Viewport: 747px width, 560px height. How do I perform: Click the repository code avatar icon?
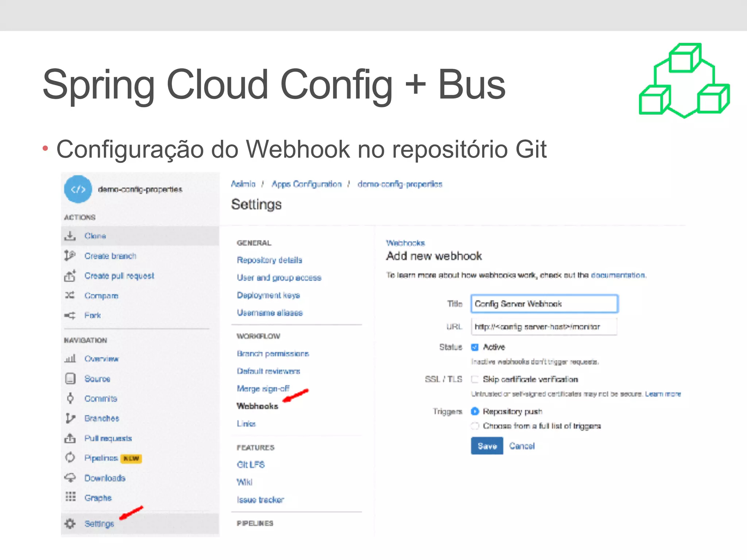pyautogui.click(x=78, y=189)
